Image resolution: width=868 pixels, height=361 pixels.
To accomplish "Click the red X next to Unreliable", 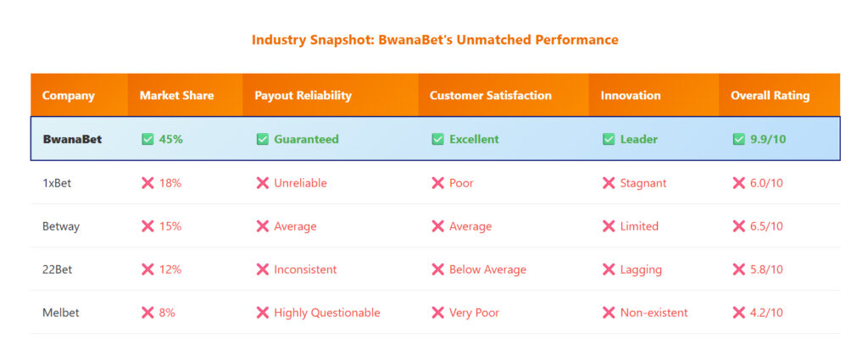I will [x=263, y=183].
